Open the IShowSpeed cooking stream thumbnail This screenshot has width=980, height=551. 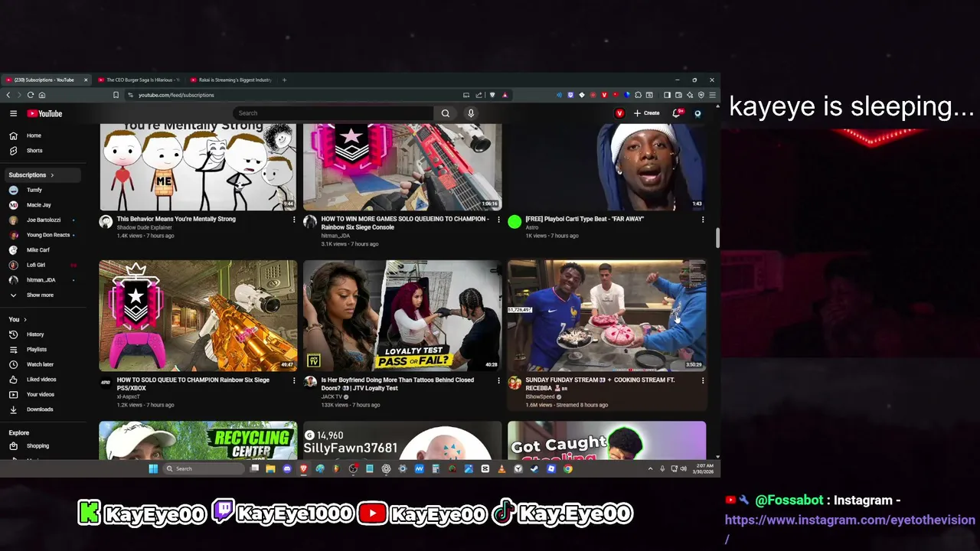pos(606,316)
